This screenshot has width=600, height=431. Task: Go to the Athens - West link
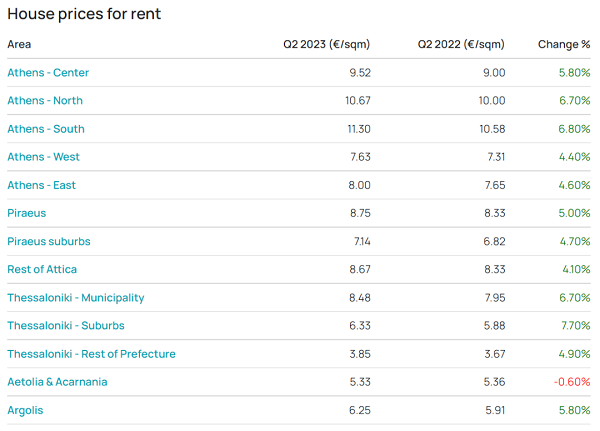click(x=44, y=157)
